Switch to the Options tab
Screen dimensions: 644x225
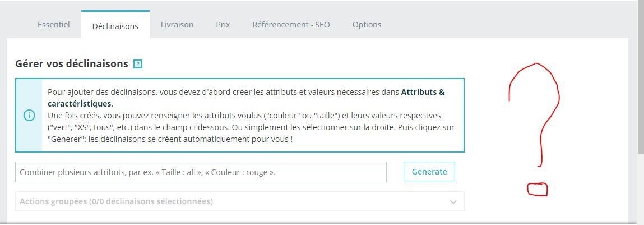click(x=367, y=25)
